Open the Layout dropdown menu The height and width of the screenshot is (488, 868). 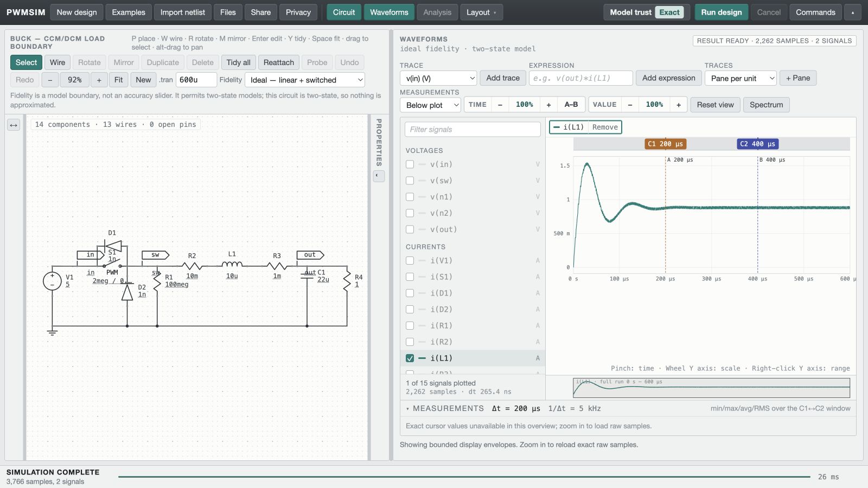pos(482,12)
